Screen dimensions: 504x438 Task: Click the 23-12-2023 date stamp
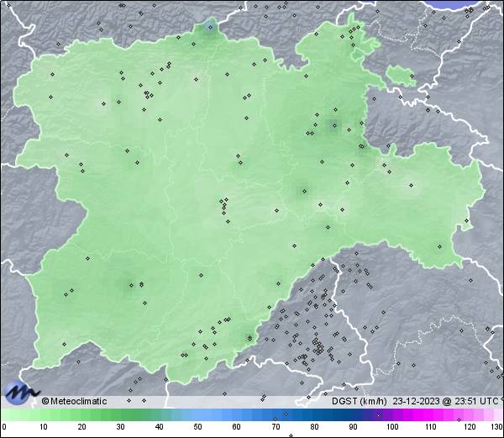[417, 401]
